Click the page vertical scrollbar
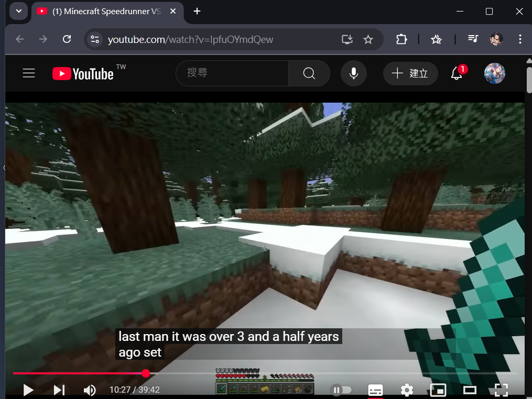Viewport: 532px width, 399px height. [529, 80]
